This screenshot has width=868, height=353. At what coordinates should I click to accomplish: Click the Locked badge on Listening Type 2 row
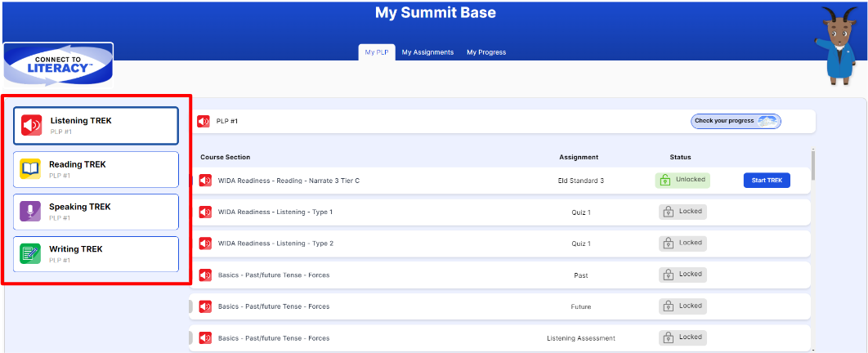[682, 244]
